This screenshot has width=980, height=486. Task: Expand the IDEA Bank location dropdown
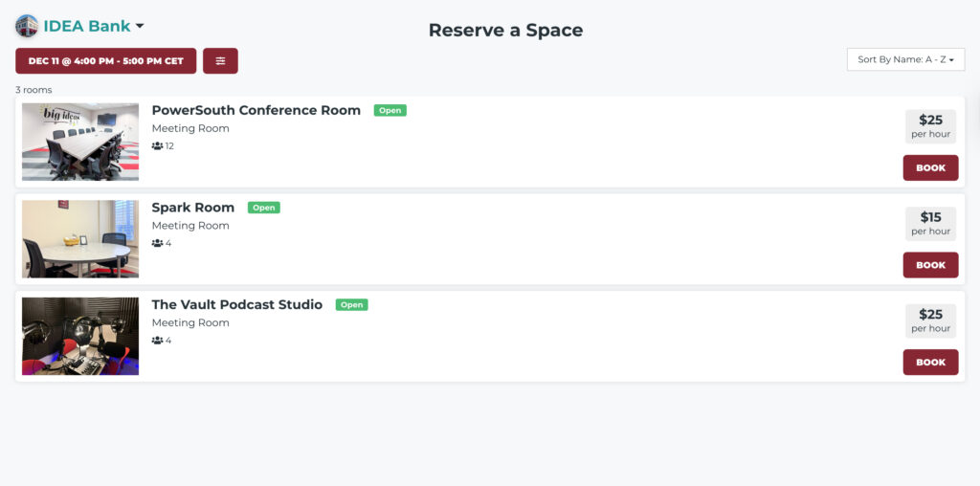pos(140,26)
